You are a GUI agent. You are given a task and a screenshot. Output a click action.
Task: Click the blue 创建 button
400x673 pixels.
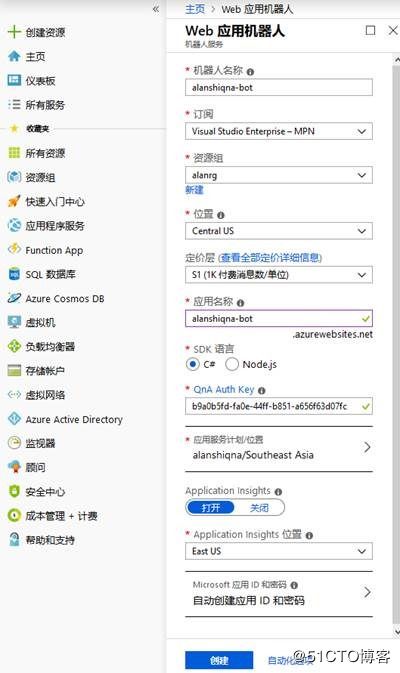pos(219,660)
